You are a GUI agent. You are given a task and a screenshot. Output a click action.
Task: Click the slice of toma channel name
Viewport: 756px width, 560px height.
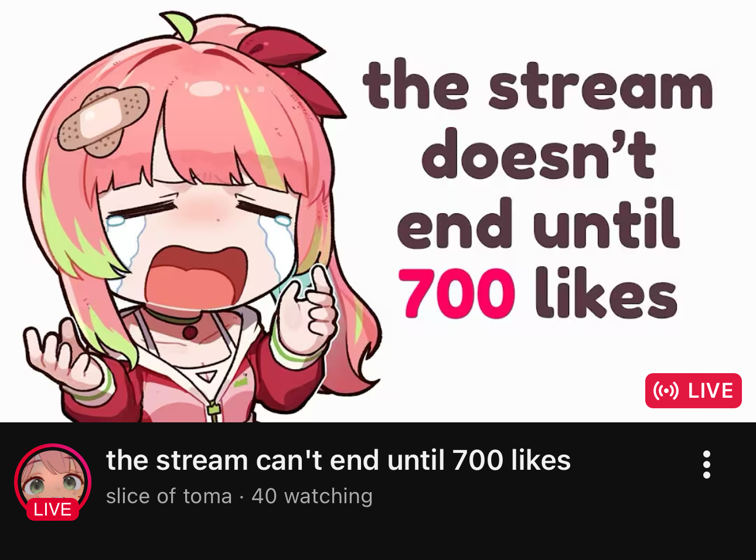169,496
